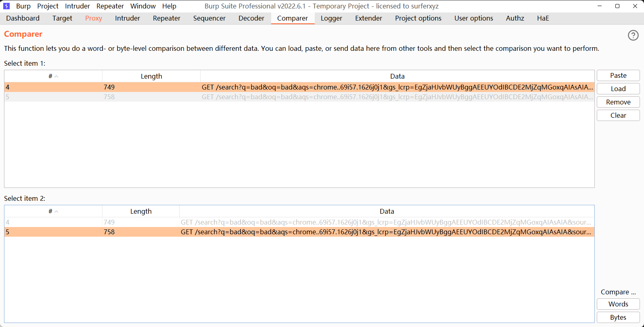Open the User options tab
644x327 pixels.
click(474, 18)
